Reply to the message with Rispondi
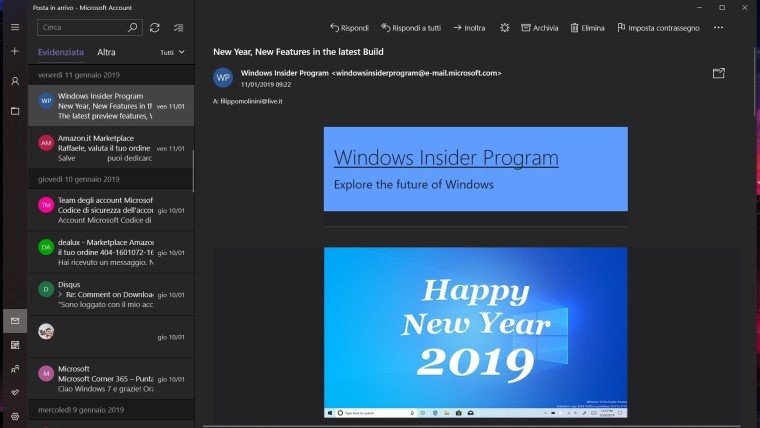This screenshot has width=760, height=428. (349, 28)
